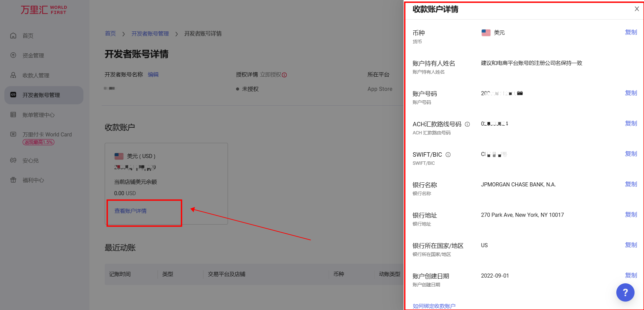Click 编辑 next to 开发者账号名称
The image size is (644, 310).
click(x=153, y=75)
